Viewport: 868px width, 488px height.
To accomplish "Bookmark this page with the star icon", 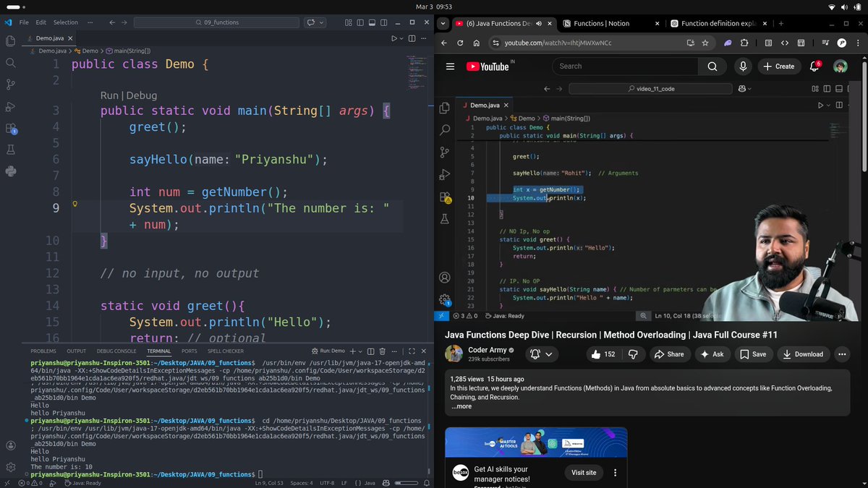I will pos(705,43).
